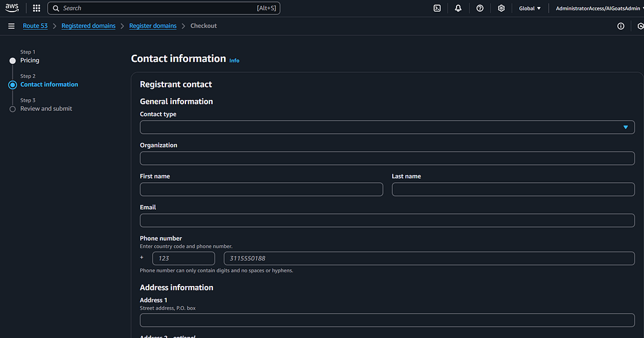Click the Register domains breadcrumb link
The width and height of the screenshot is (644, 338).
click(x=153, y=26)
